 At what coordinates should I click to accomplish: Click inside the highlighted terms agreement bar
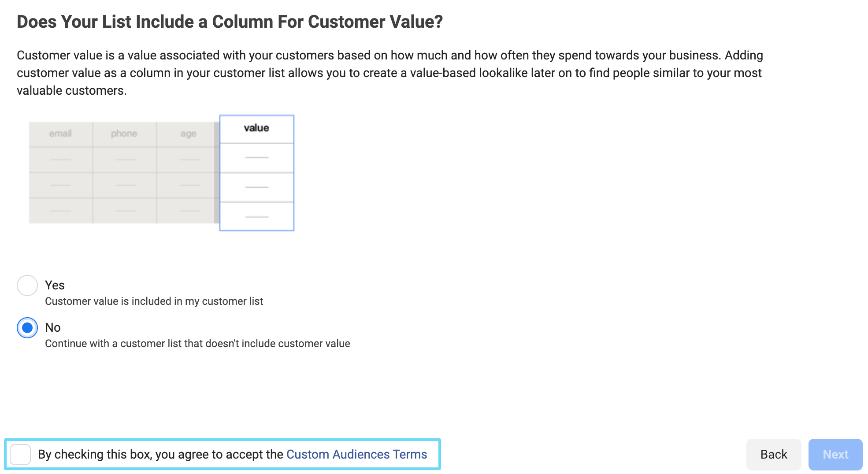(220, 454)
